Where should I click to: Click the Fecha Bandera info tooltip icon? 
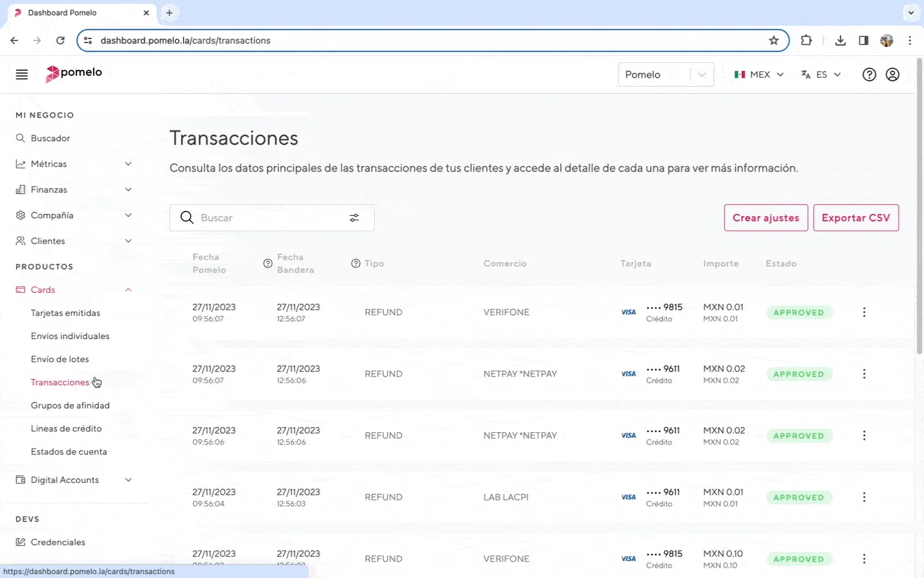pos(268,264)
